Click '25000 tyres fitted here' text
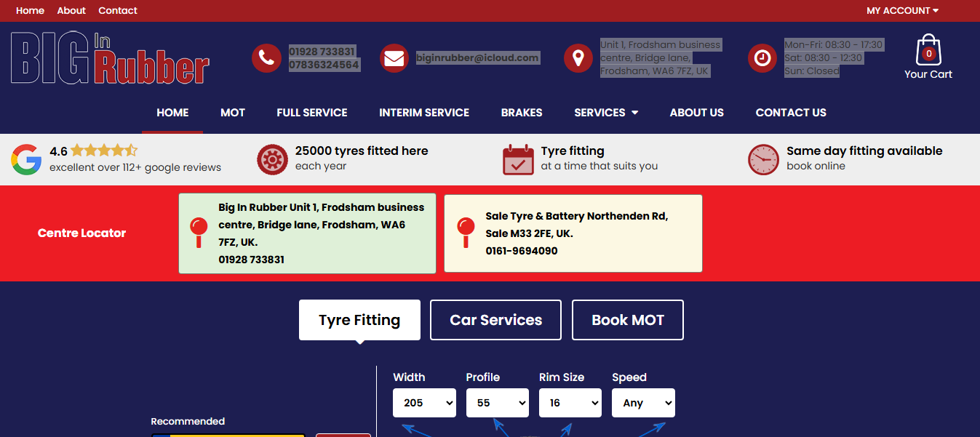 362,151
